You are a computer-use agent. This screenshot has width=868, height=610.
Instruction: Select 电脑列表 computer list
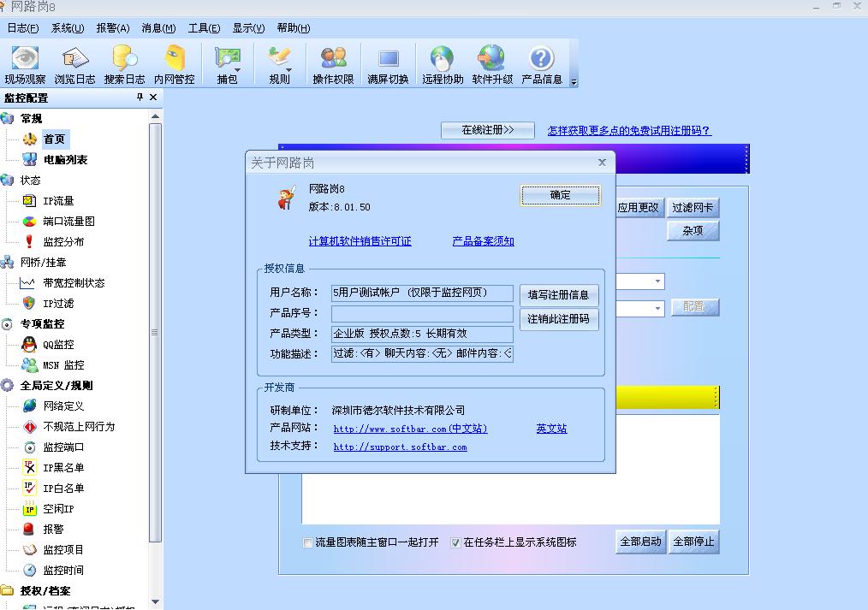pyautogui.click(x=65, y=160)
